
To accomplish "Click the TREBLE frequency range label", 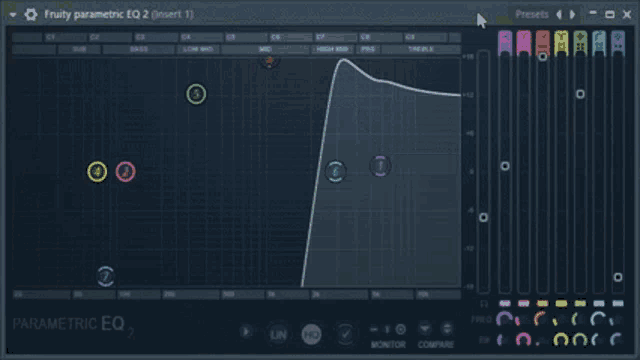I will point(421,49).
